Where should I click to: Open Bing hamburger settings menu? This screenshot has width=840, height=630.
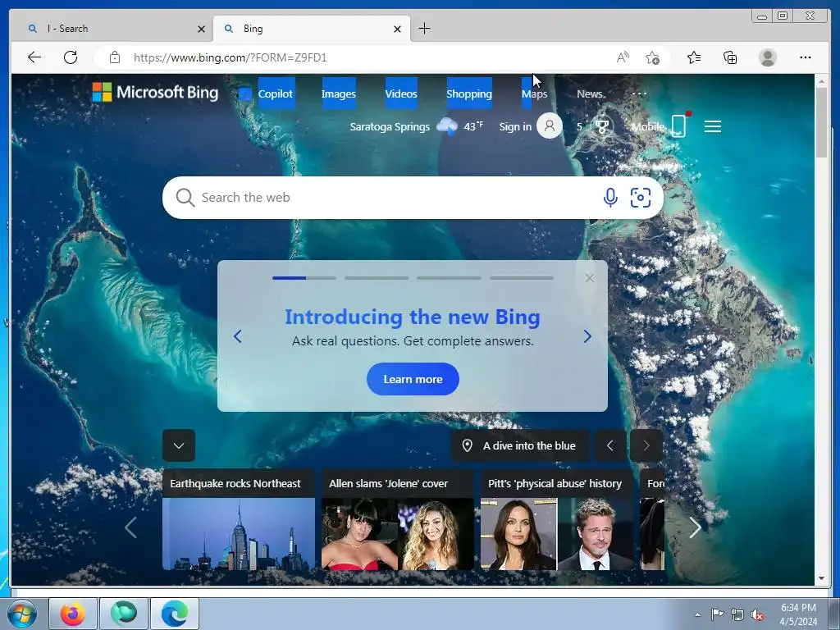tap(713, 126)
